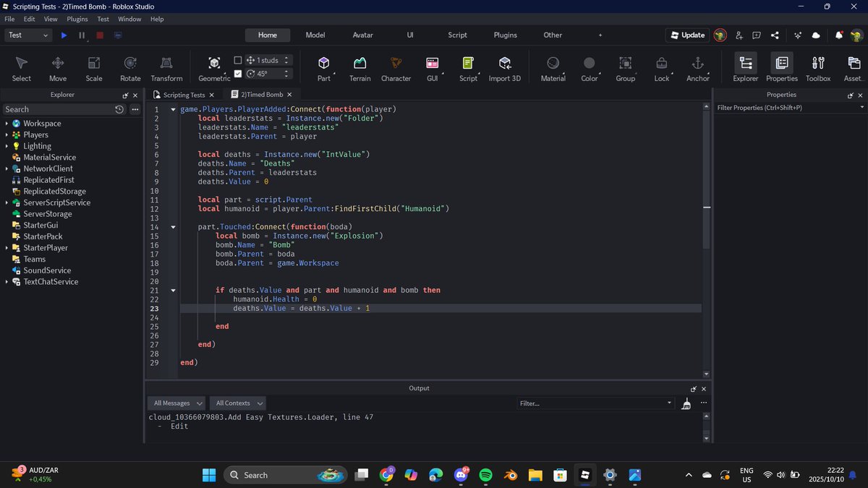
Task: Select ReplicatedStorage in Explorer
Action: [x=54, y=191]
